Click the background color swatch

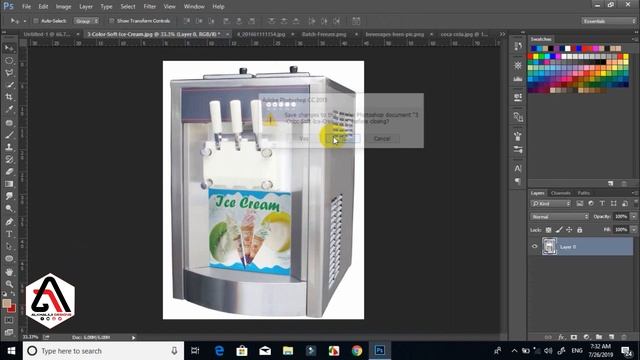pos(11,308)
